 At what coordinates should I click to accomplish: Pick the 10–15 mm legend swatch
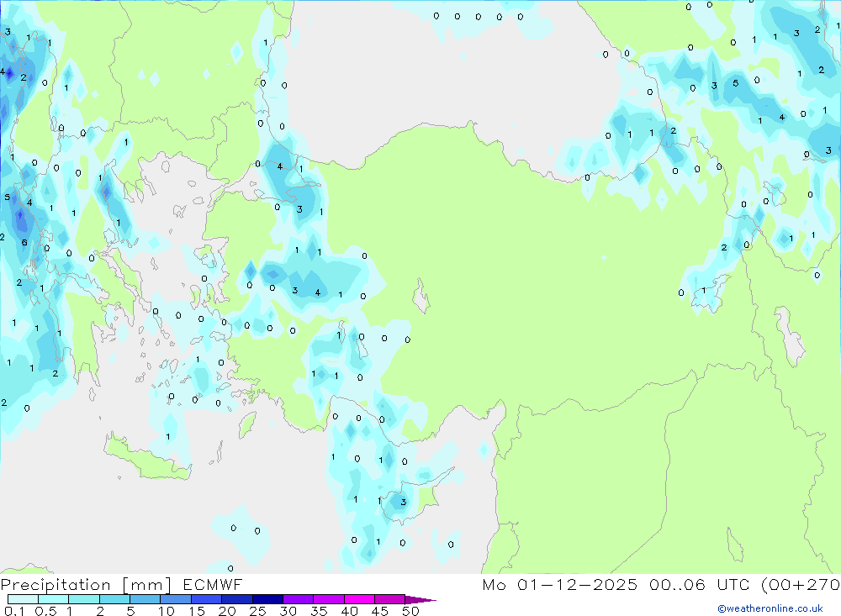coord(176,599)
